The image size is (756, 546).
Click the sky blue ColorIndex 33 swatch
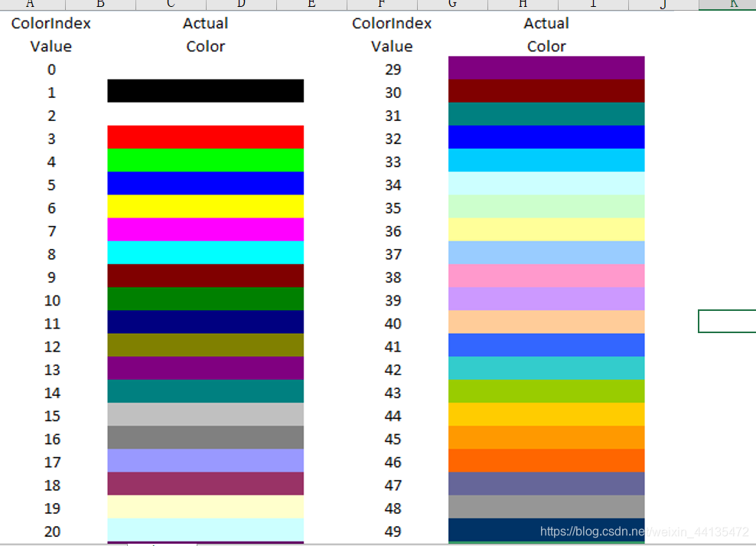click(x=546, y=160)
